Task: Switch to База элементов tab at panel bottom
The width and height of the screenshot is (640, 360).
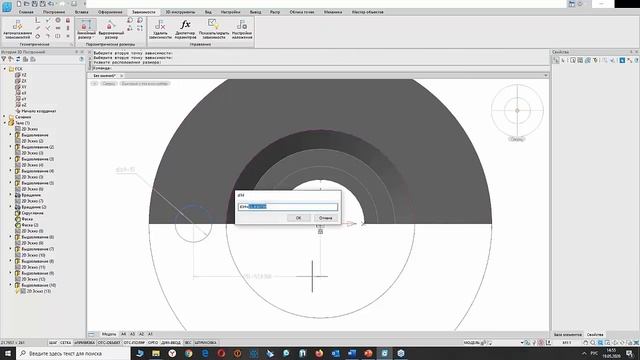Action: 568,335
